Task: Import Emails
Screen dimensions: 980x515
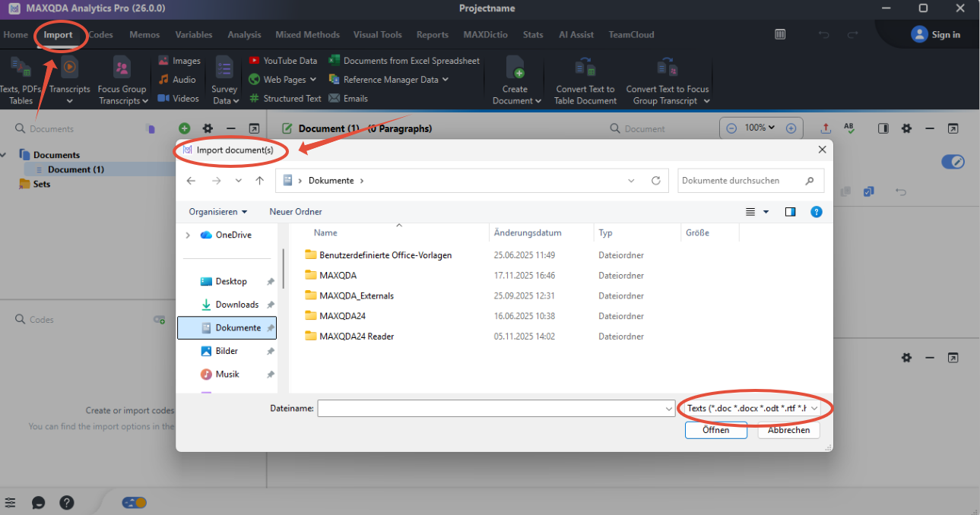Action: [x=348, y=98]
